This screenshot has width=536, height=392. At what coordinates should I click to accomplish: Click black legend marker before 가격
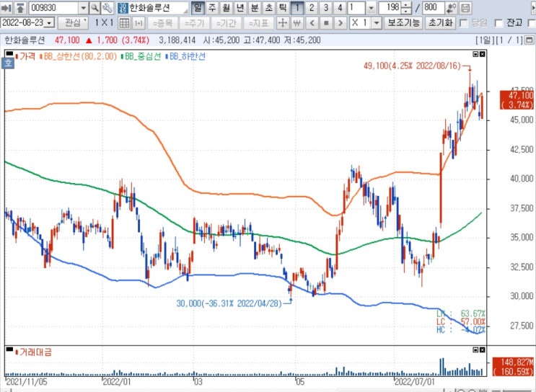(9, 54)
